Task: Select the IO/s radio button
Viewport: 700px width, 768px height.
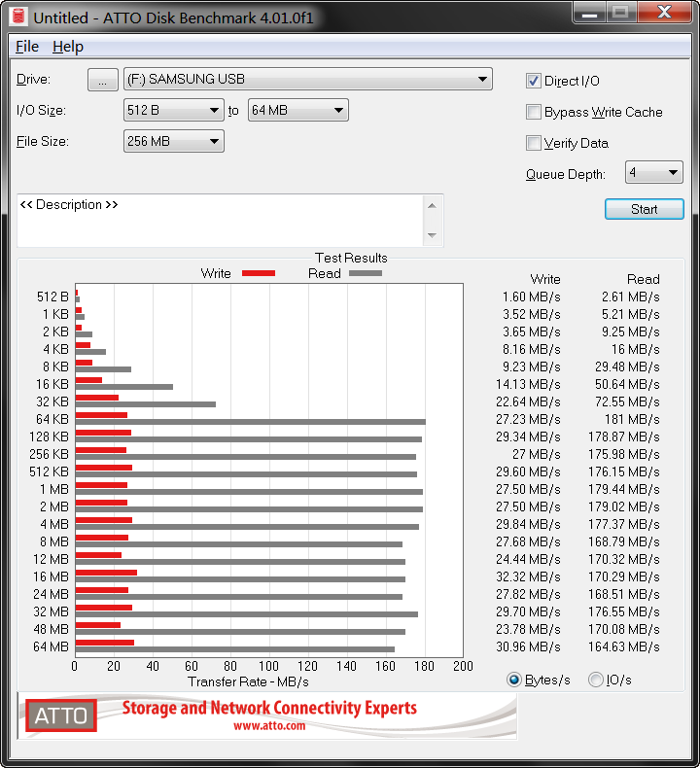Action: tap(596, 680)
